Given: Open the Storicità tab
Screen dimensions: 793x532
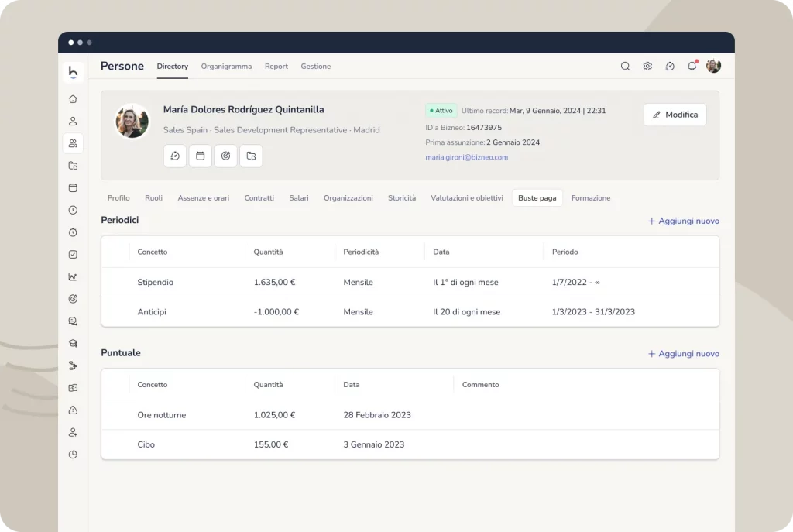Looking at the screenshot, I should click(x=402, y=197).
